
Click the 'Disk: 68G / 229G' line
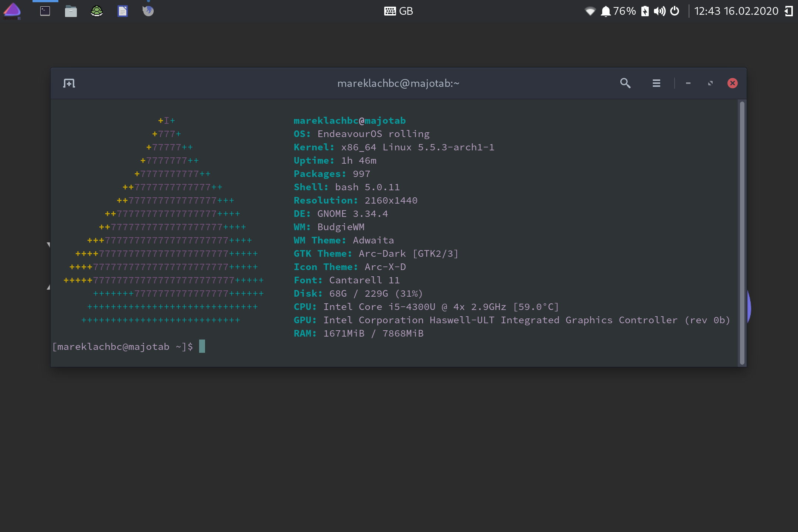coord(358,293)
